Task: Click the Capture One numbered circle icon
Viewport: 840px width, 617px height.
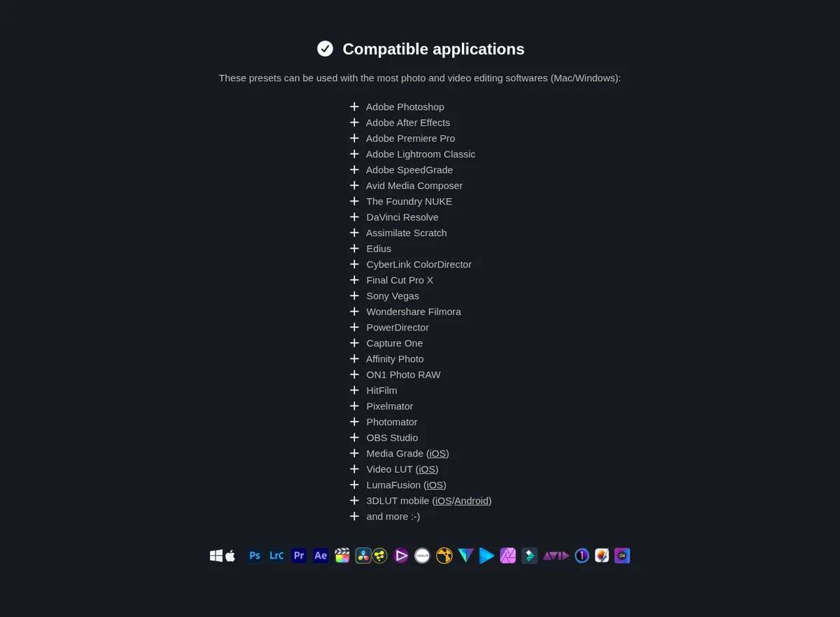Action: click(x=582, y=555)
